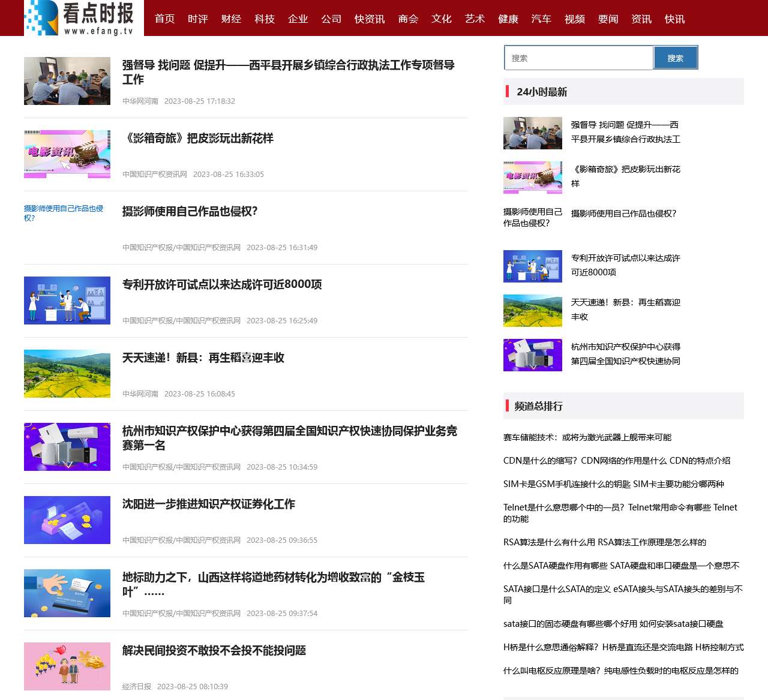
Task: Click sidebar rice field thumbnail in 24小时最新
Action: tap(533, 311)
